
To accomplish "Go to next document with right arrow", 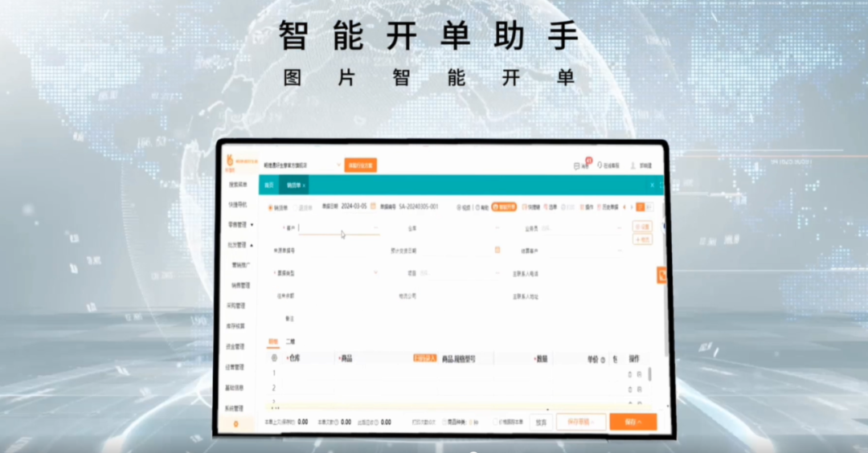I will 632,207.
